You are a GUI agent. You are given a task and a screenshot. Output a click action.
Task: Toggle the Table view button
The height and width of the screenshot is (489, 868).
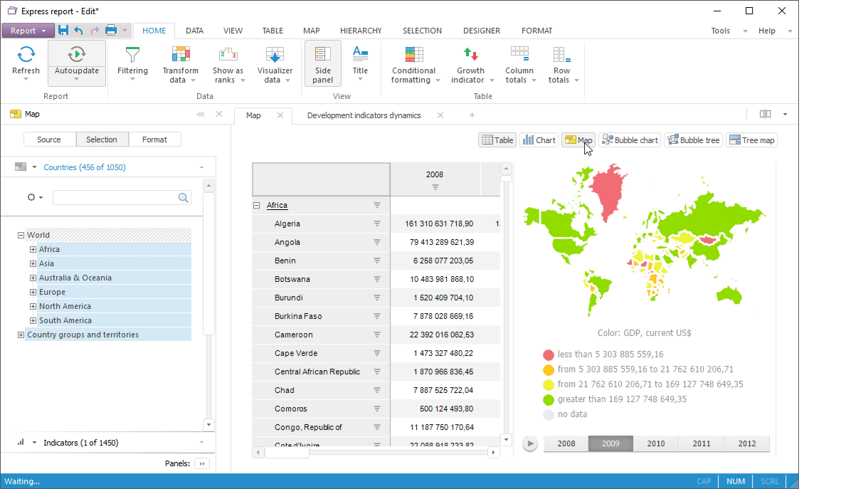pos(497,140)
